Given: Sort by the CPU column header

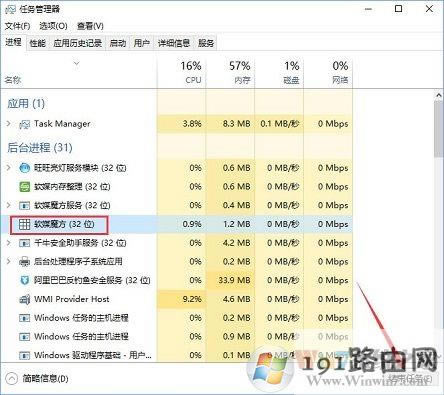Looking at the screenshot, I should tap(182, 72).
